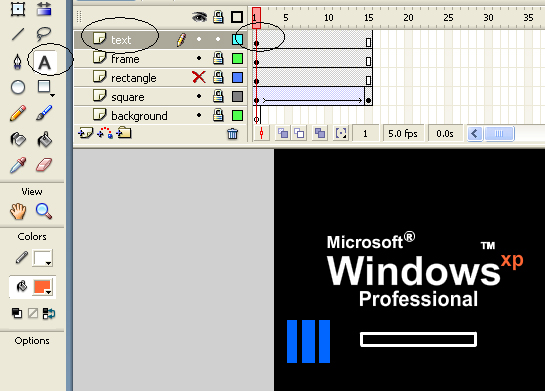
Task: Open the Modify Onion Markers menu
Action: tap(341, 133)
